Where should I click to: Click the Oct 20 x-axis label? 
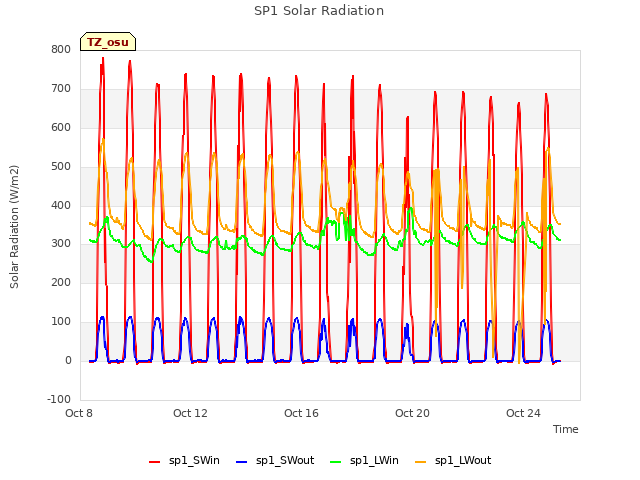pyautogui.click(x=412, y=413)
